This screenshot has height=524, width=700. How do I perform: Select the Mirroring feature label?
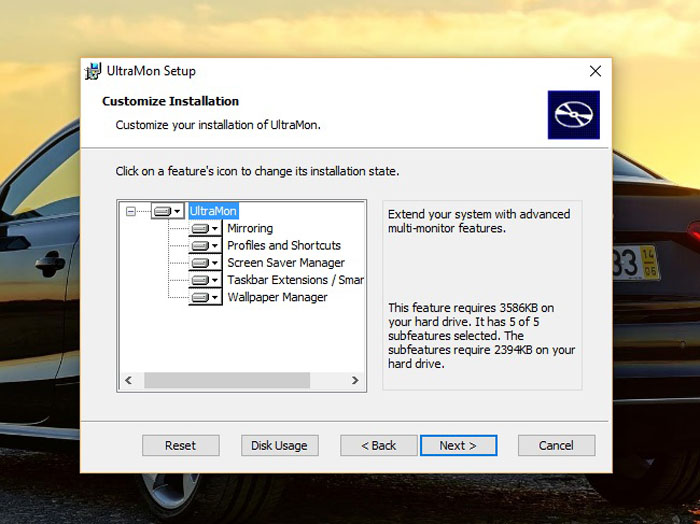(250, 229)
